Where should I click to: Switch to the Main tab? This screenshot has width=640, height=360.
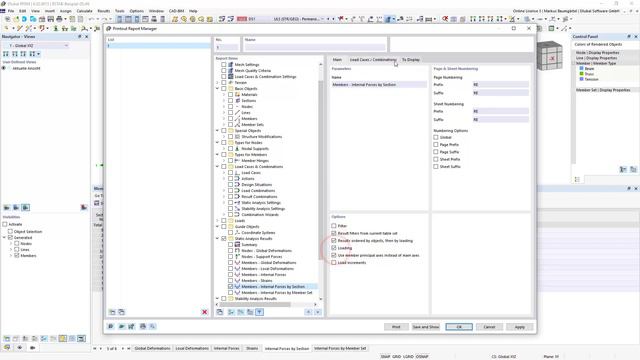[x=337, y=60]
